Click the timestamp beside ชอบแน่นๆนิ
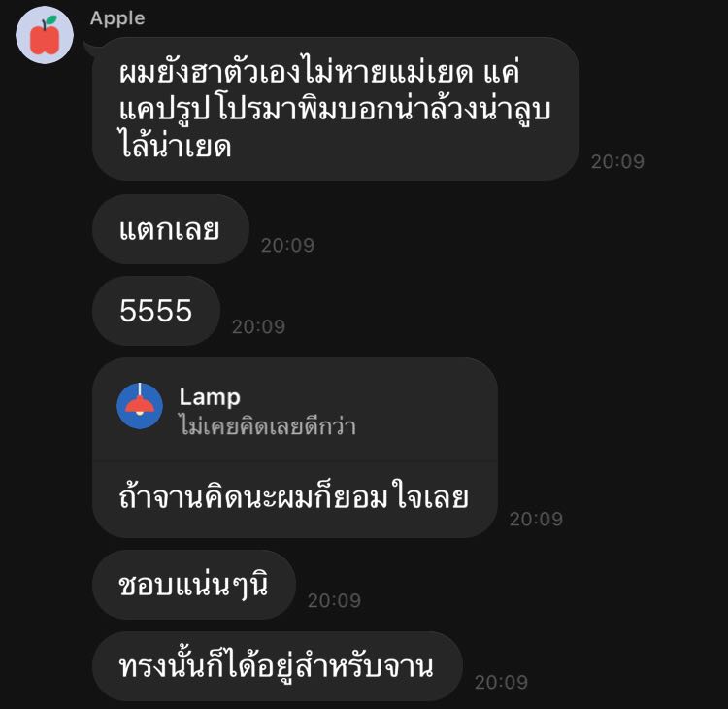 coord(334,601)
